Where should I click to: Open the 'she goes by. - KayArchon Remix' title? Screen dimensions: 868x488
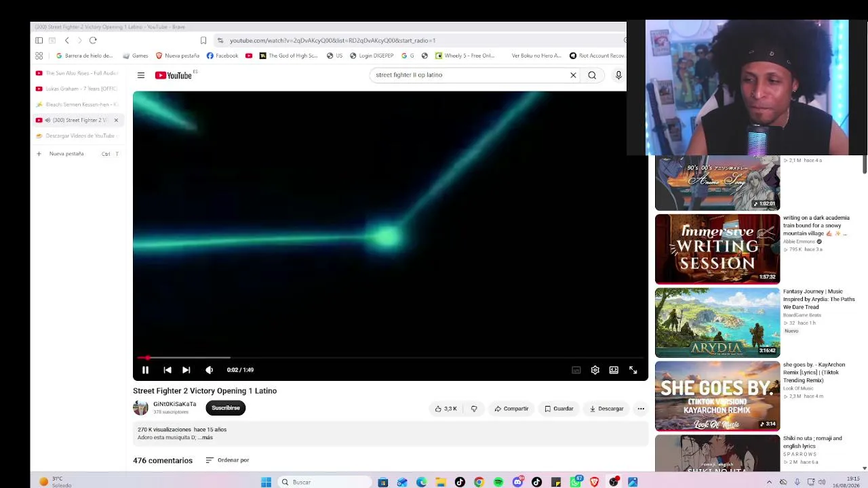coord(814,372)
